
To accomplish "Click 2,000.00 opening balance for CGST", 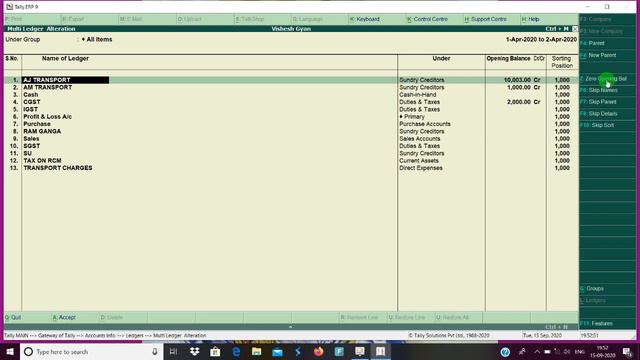I will (519, 102).
